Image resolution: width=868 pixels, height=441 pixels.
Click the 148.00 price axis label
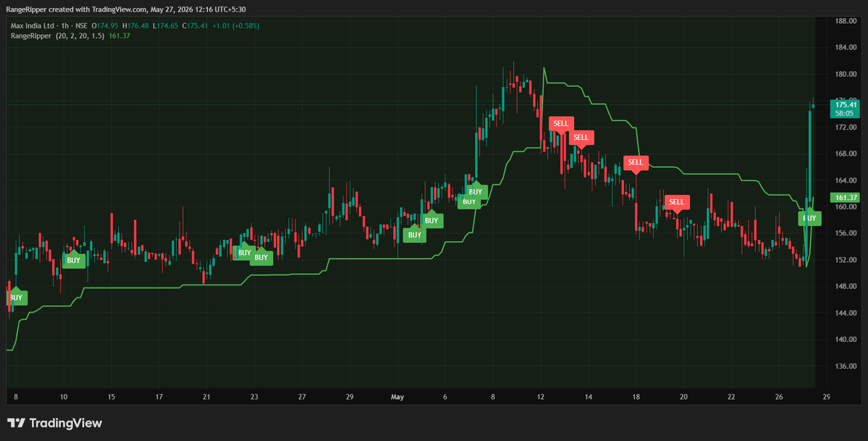click(x=846, y=287)
